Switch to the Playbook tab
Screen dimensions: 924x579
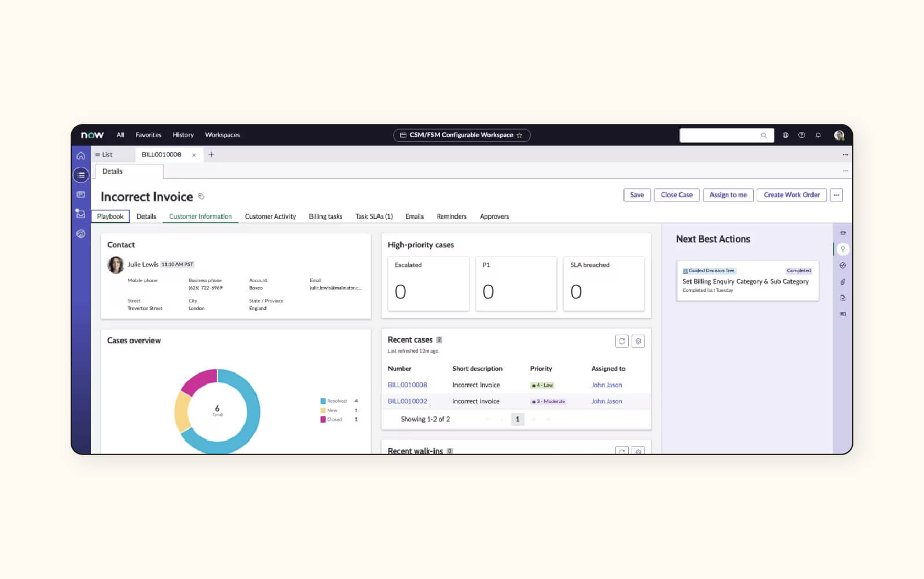click(x=110, y=217)
